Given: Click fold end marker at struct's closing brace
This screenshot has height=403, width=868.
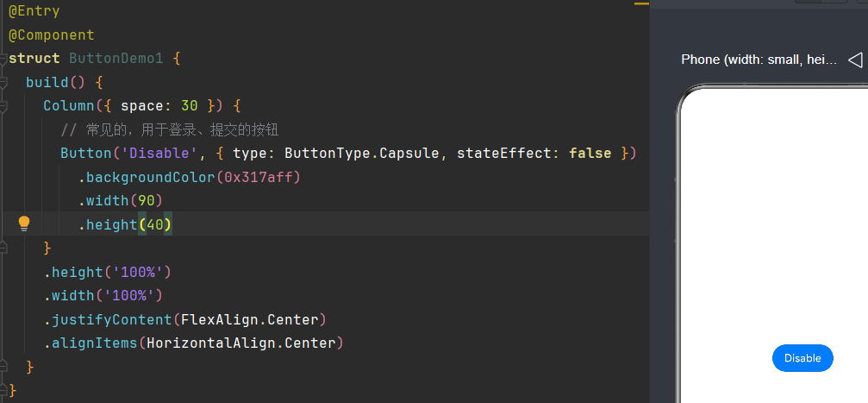Looking at the screenshot, I should pyautogui.click(x=3, y=390).
